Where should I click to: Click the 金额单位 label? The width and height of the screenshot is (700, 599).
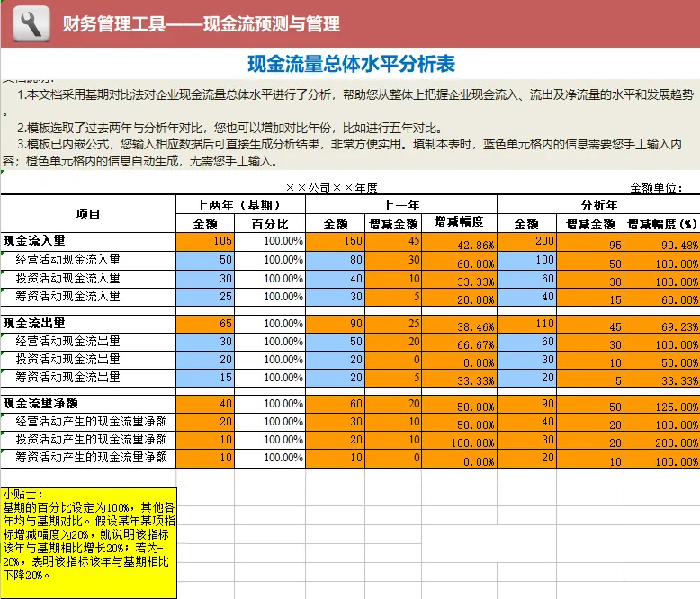pos(656,188)
